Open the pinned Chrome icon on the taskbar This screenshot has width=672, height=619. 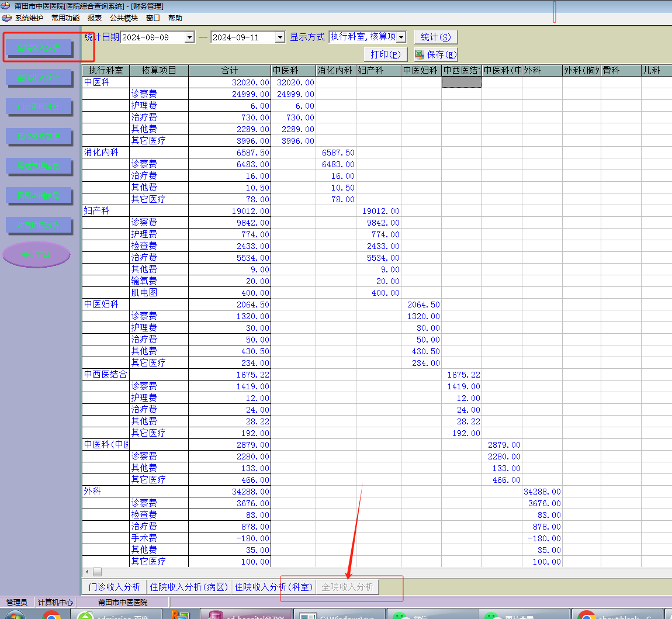[x=51, y=615]
